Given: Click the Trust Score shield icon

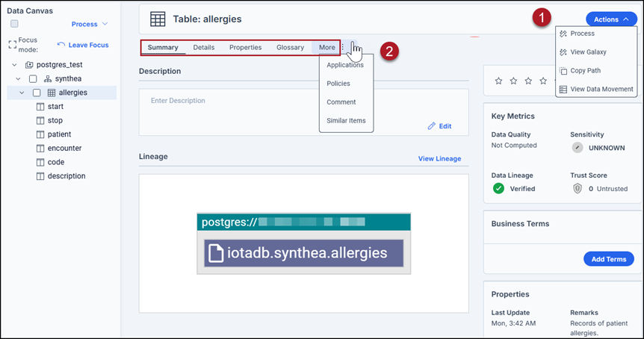Looking at the screenshot, I should pos(578,188).
